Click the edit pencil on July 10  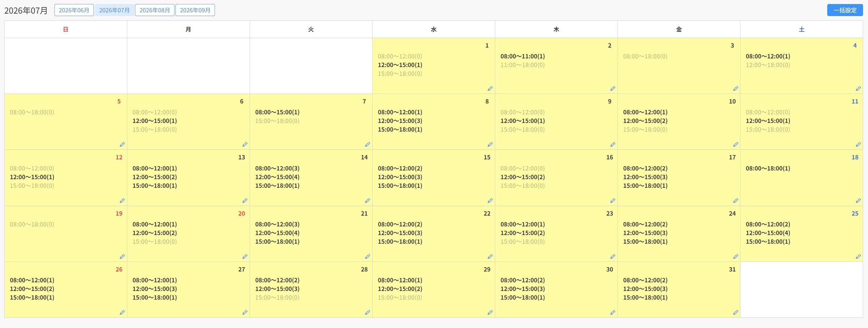[x=735, y=145]
